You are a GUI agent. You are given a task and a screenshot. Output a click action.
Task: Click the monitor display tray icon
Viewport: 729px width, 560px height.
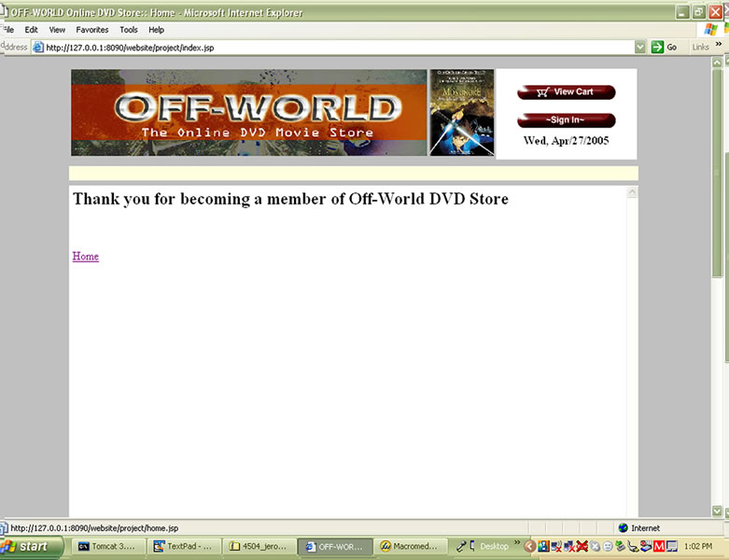[x=672, y=546]
